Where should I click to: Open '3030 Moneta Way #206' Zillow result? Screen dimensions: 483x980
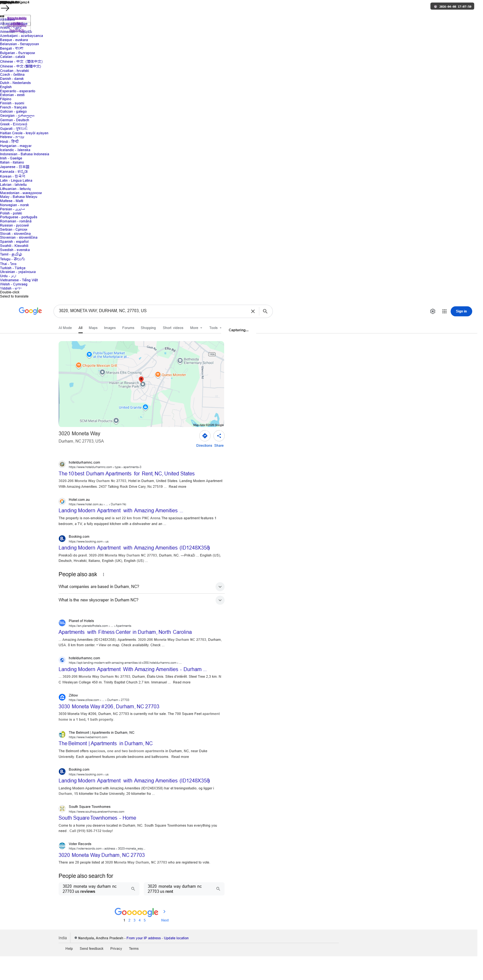click(109, 706)
